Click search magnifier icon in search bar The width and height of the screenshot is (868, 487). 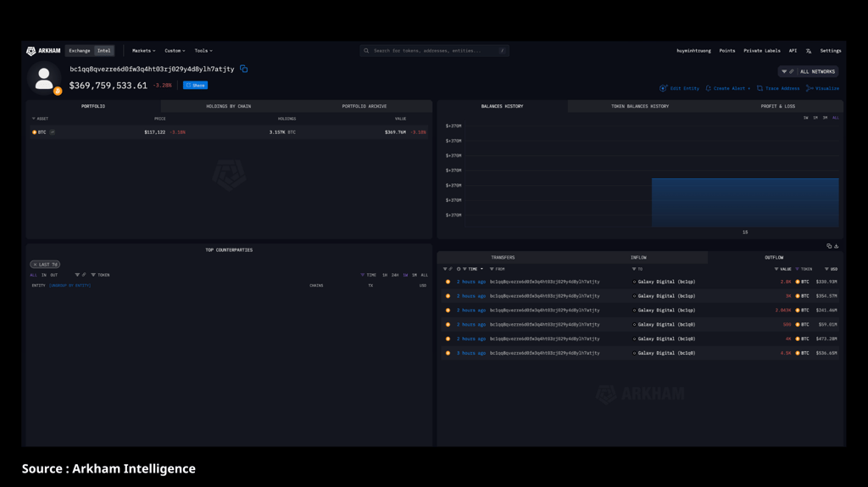(366, 51)
